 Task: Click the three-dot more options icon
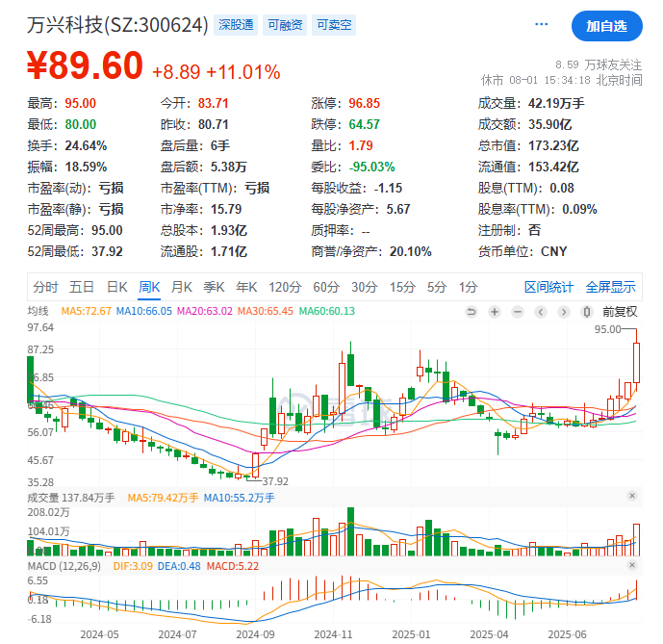point(541,24)
